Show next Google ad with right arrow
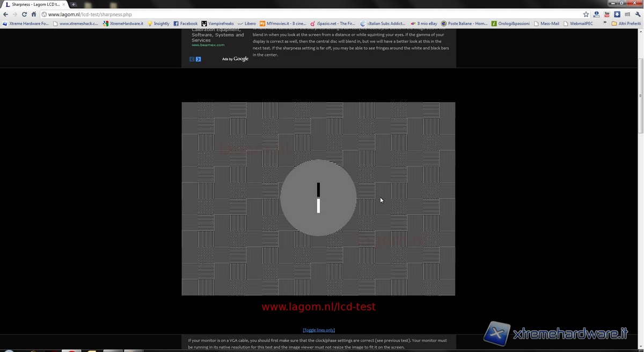The width and height of the screenshot is (644, 352). pos(199,59)
